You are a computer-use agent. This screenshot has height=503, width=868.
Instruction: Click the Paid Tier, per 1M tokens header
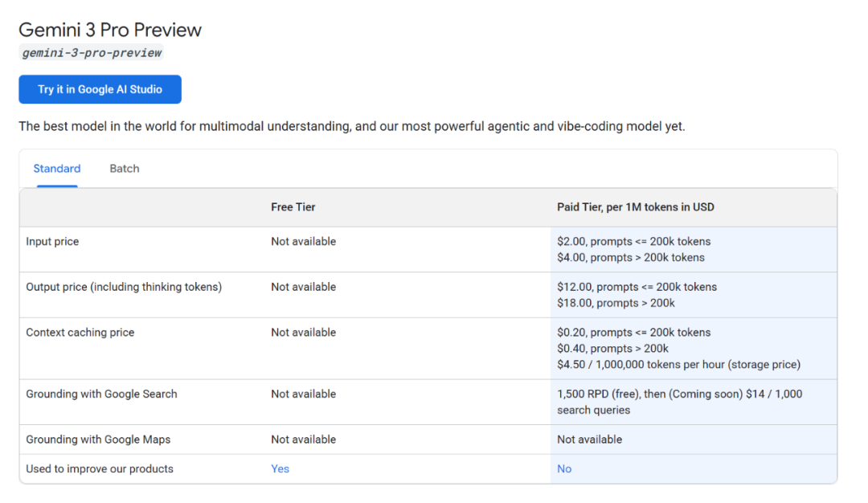click(x=636, y=207)
